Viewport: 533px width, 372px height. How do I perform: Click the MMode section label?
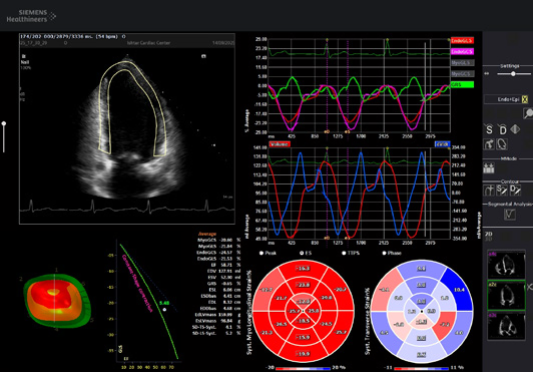[x=509, y=158]
